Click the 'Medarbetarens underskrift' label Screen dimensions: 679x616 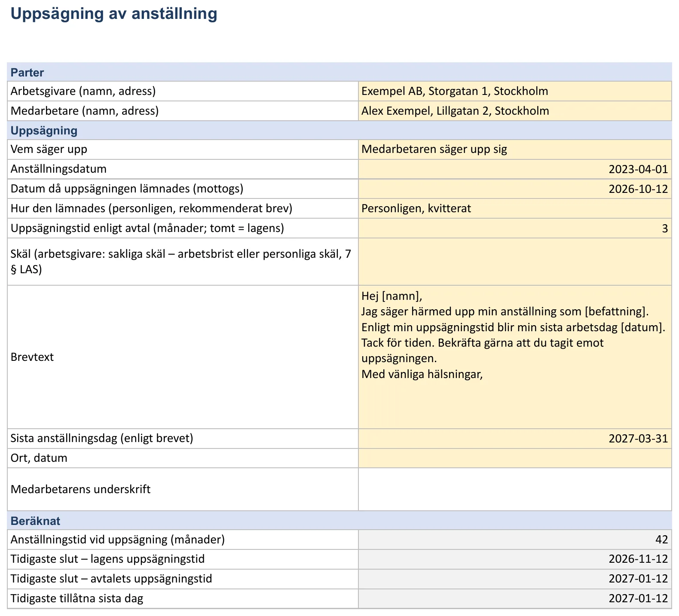click(80, 489)
